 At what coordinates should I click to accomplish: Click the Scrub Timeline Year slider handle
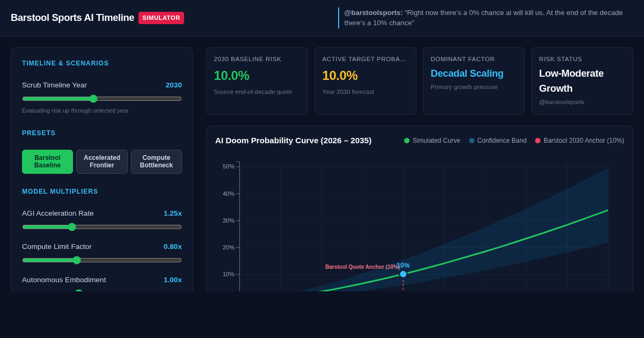[x=93, y=99]
